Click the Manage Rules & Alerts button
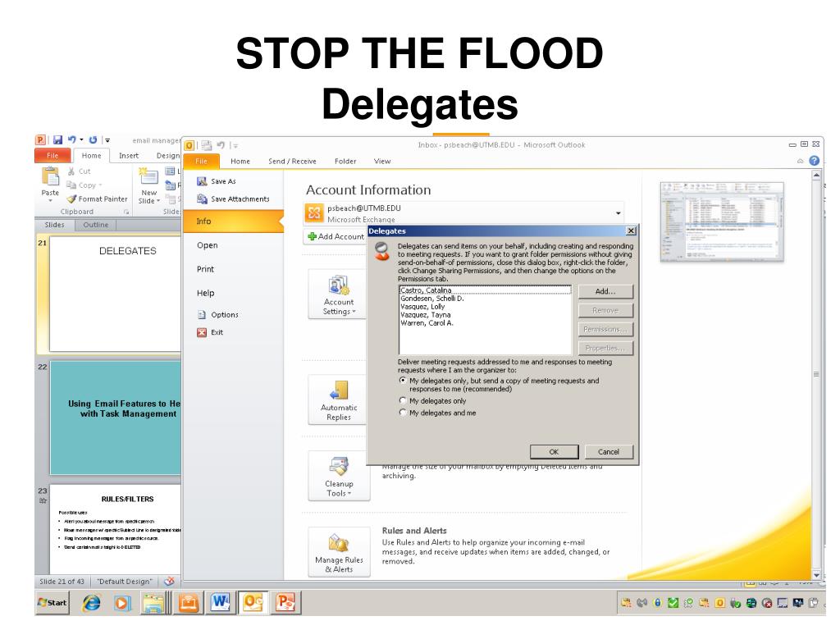 point(339,552)
